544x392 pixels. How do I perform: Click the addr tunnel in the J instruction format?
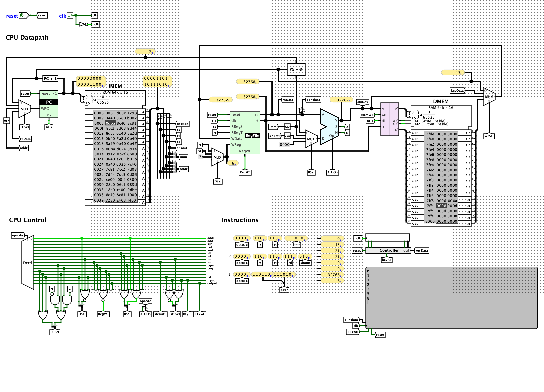point(284,290)
